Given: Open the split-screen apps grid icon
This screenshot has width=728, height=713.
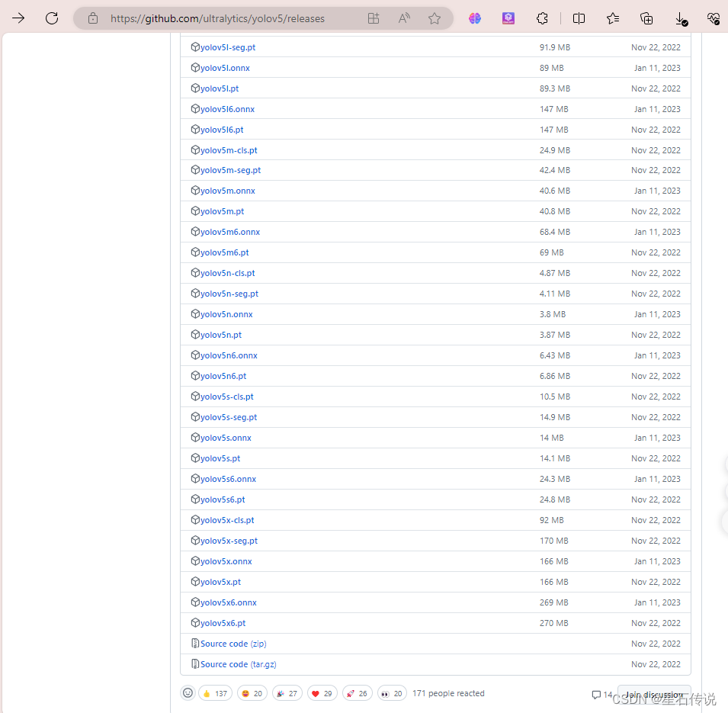Looking at the screenshot, I should [x=374, y=18].
